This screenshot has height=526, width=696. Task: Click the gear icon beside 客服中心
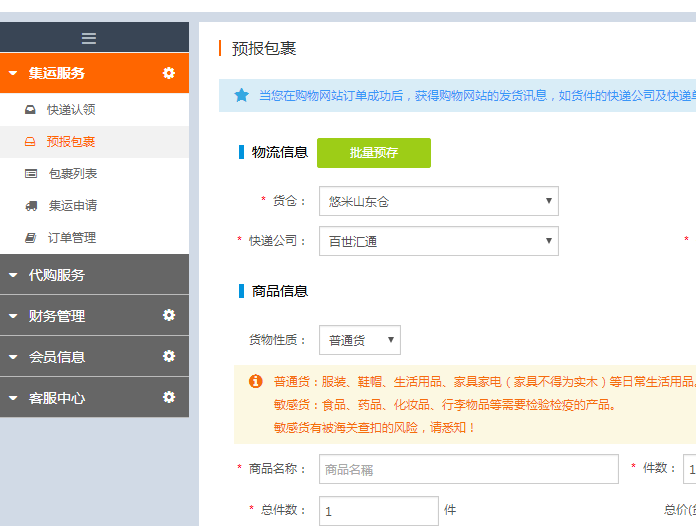[x=169, y=397]
